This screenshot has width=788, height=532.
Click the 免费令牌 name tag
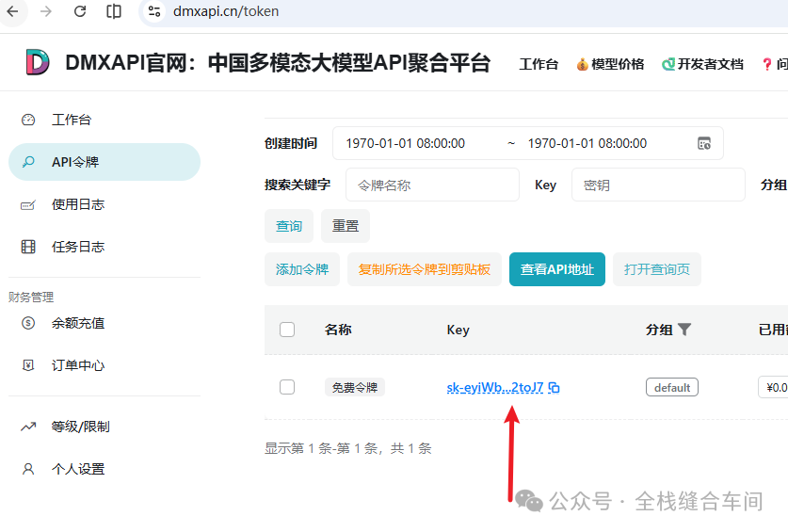(x=354, y=387)
